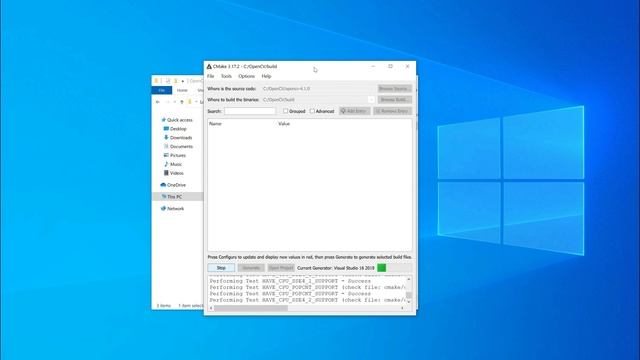The width and height of the screenshot is (640, 360).
Task: Click the Browse Build button
Action: (394, 100)
